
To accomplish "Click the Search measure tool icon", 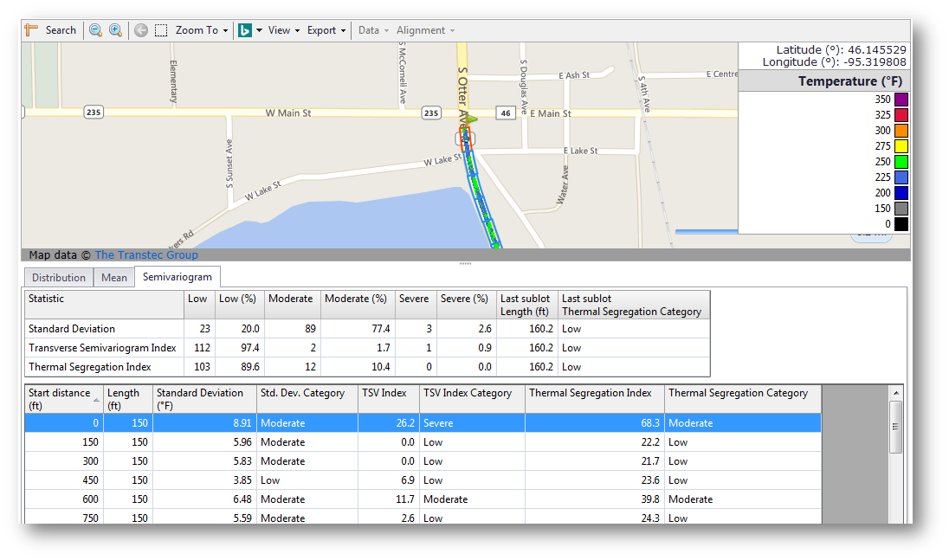I will click(32, 30).
